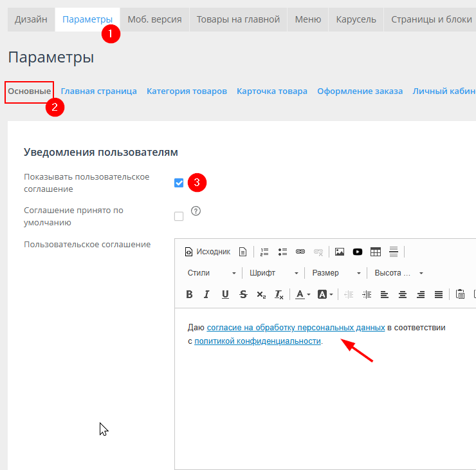Click the согласие на обработку персональных данных link
Screen dimensions: 476x470
[296, 328]
